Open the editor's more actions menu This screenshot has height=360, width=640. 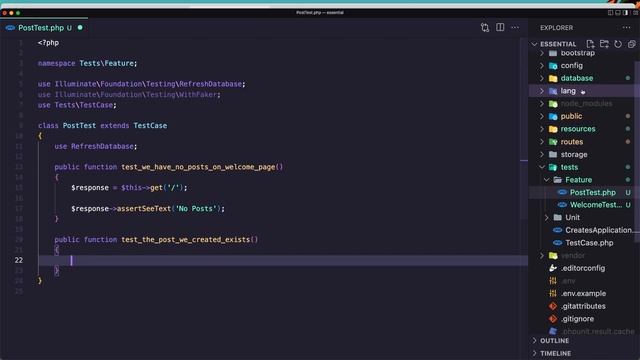515,27
